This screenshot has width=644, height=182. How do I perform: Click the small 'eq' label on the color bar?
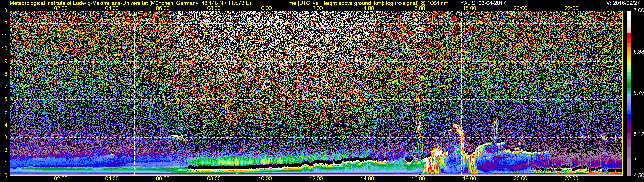tap(636, 159)
